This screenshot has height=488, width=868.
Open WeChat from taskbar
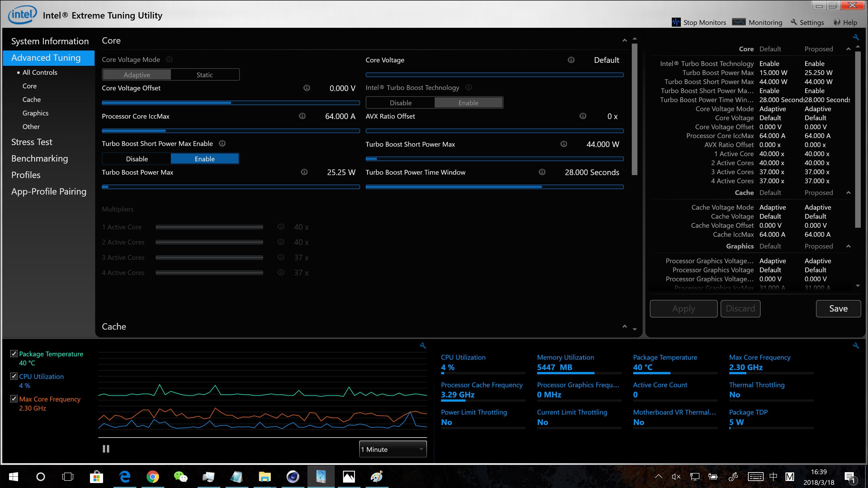pos(181,476)
